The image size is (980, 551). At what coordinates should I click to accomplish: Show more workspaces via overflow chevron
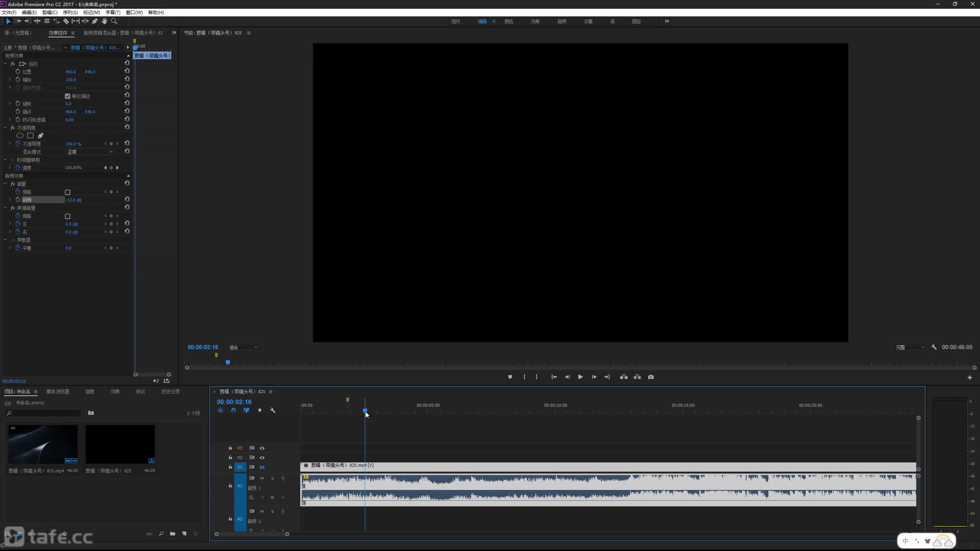[667, 21]
